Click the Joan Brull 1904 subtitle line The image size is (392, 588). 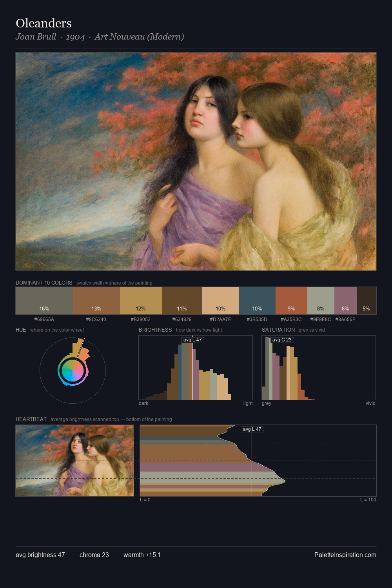(100, 37)
